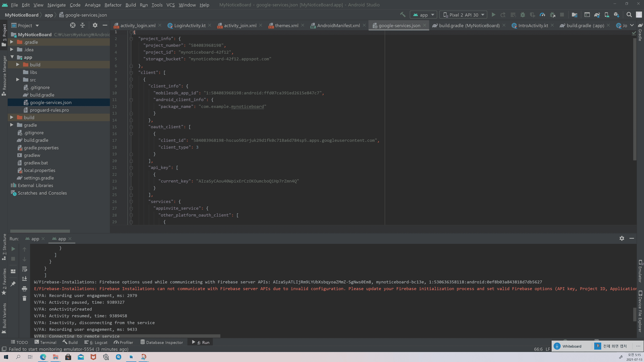Open the Terminal tool window button
Screen dimensions: 644x362
(x=45, y=342)
